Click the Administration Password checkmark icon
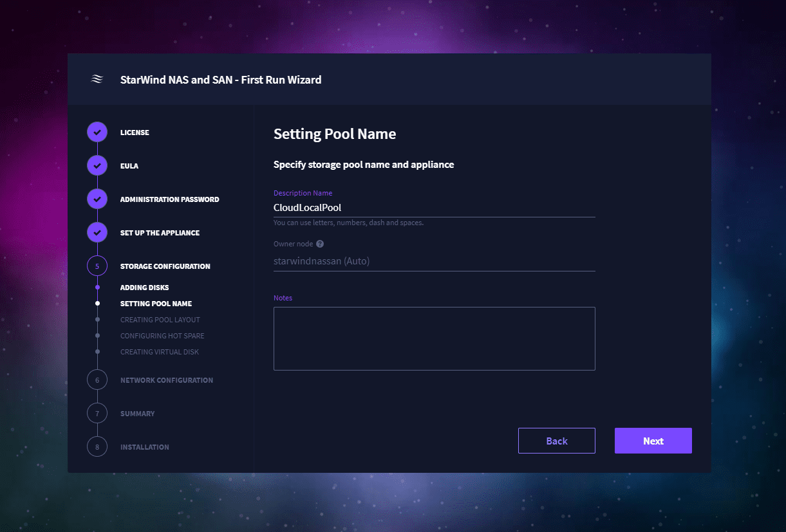The height and width of the screenshot is (532, 786). click(97, 199)
